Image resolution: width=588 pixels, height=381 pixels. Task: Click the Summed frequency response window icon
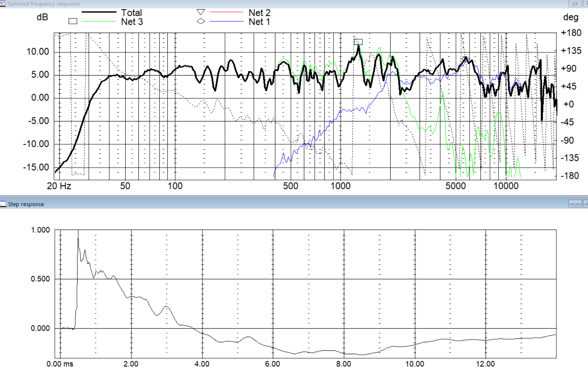3,4
